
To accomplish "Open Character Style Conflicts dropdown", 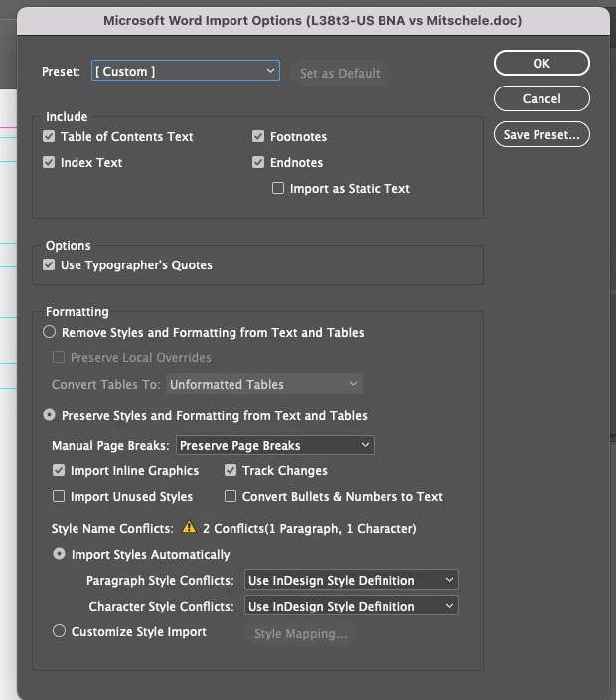I will coord(352,606).
